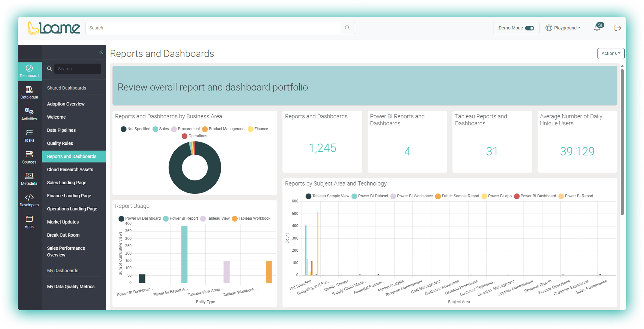The image size is (644, 329).
Task: Collapse the sidebar with the double chevron
Action: pos(101,52)
